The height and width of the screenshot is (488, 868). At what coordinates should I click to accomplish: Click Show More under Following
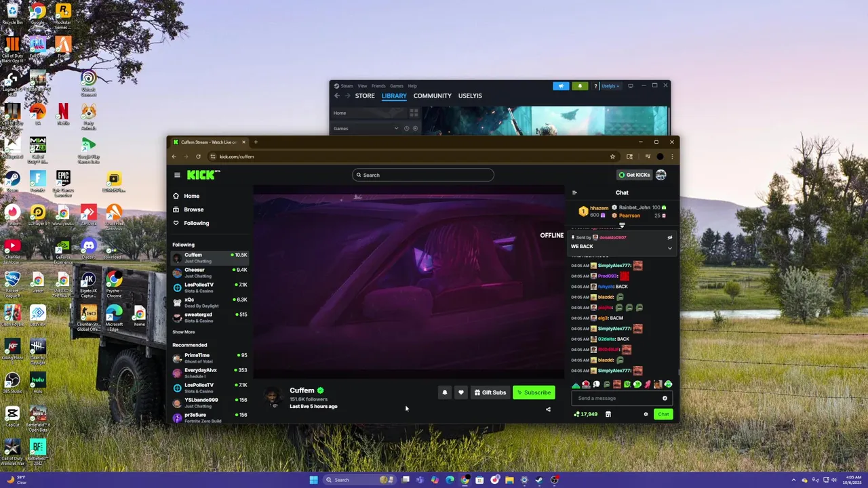(x=183, y=332)
